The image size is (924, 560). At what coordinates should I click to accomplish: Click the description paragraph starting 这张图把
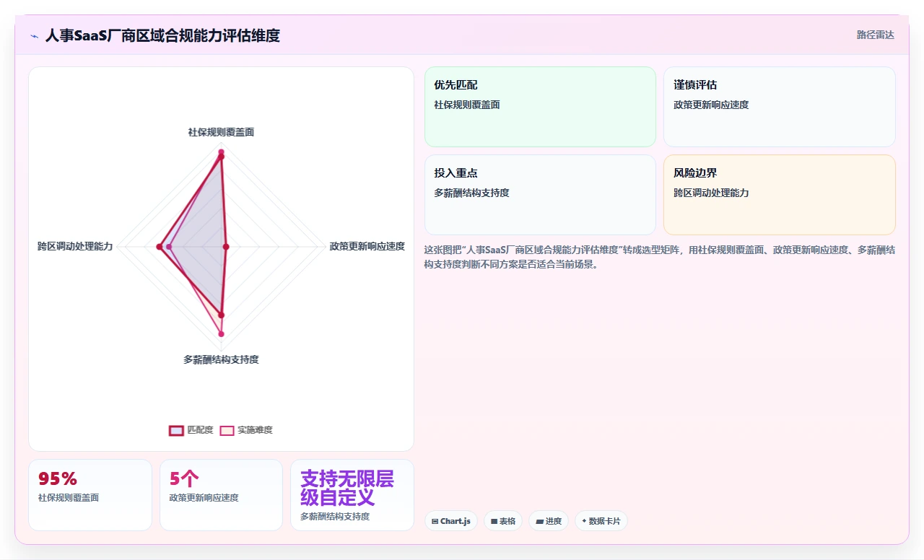click(660, 257)
